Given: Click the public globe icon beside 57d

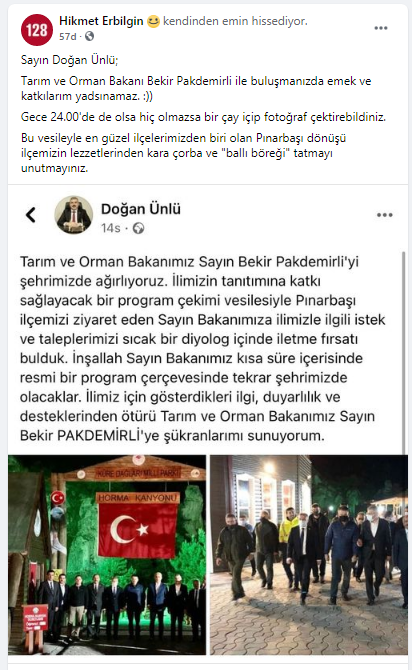Looking at the screenshot, I should 89,37.
